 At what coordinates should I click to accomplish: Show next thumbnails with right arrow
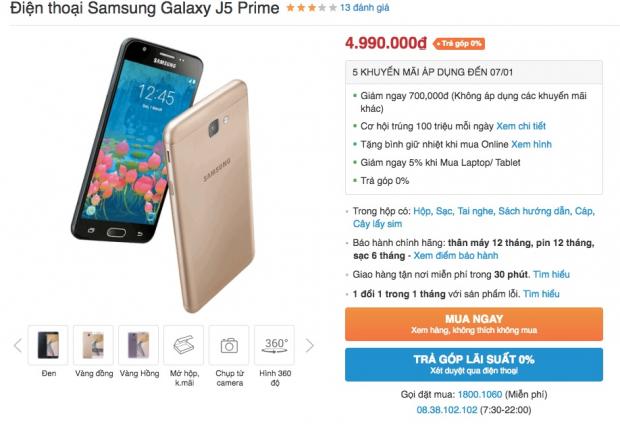pyautogui.click(x=310, y=345)
